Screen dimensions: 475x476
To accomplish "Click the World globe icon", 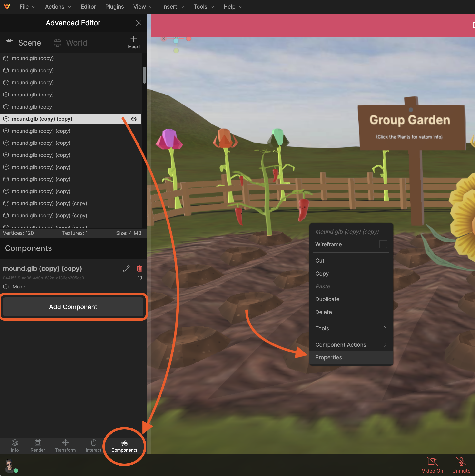I will (x=58, y=43).
